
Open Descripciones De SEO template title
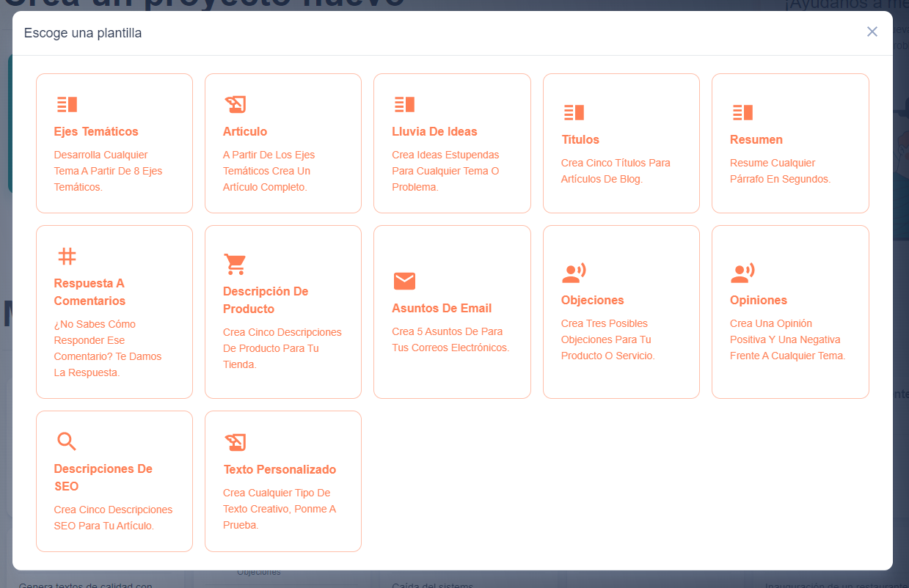coord(103,477)
